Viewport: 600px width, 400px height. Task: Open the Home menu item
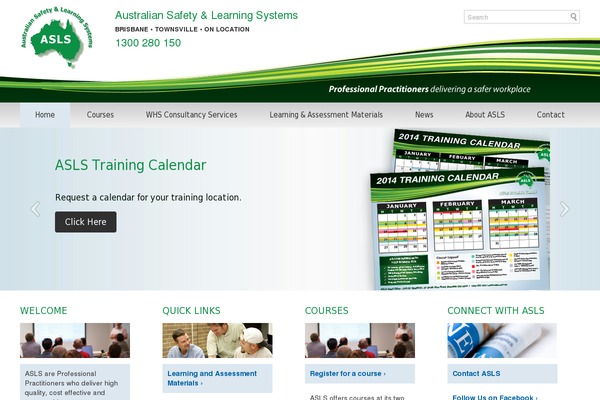pos(45,115)
